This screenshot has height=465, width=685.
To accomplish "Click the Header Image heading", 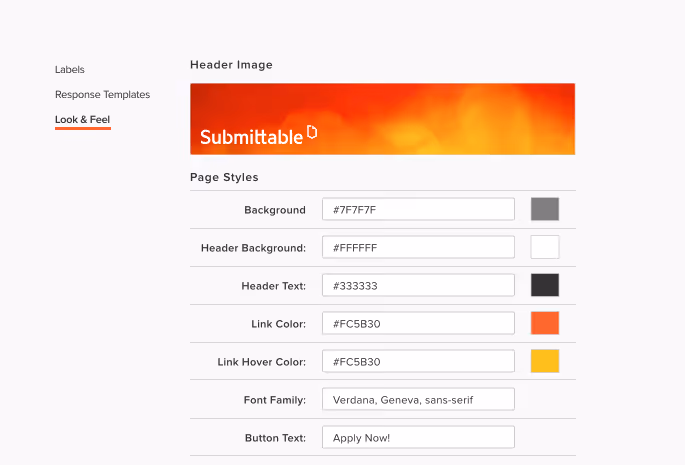I will (231, 65).
